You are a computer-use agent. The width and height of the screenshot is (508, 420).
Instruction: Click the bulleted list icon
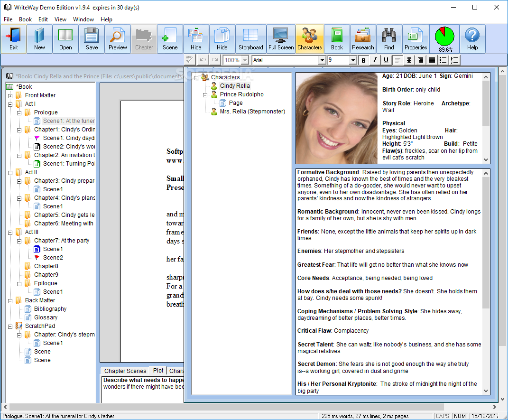(443, 60)
